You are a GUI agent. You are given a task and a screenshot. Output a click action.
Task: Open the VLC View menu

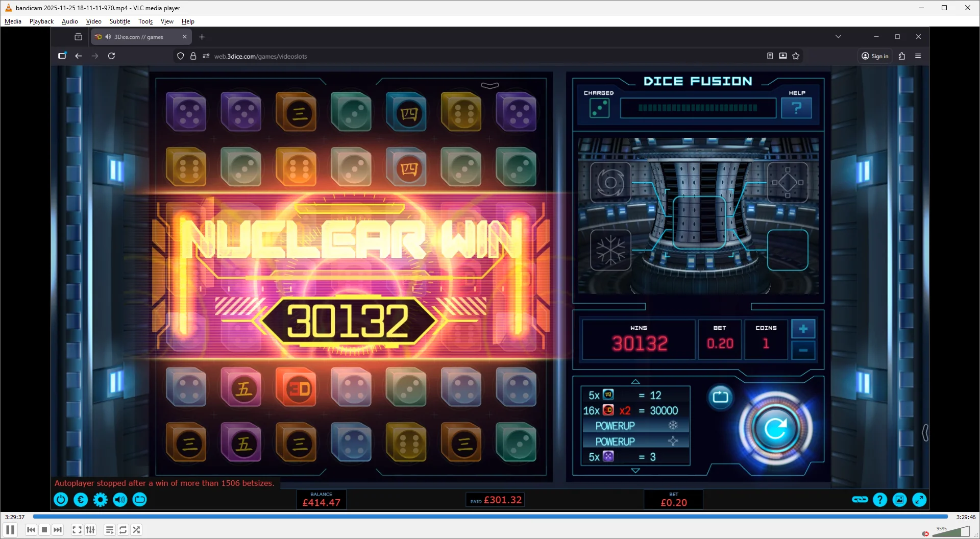pyautogui.click(x=167, y=21)
